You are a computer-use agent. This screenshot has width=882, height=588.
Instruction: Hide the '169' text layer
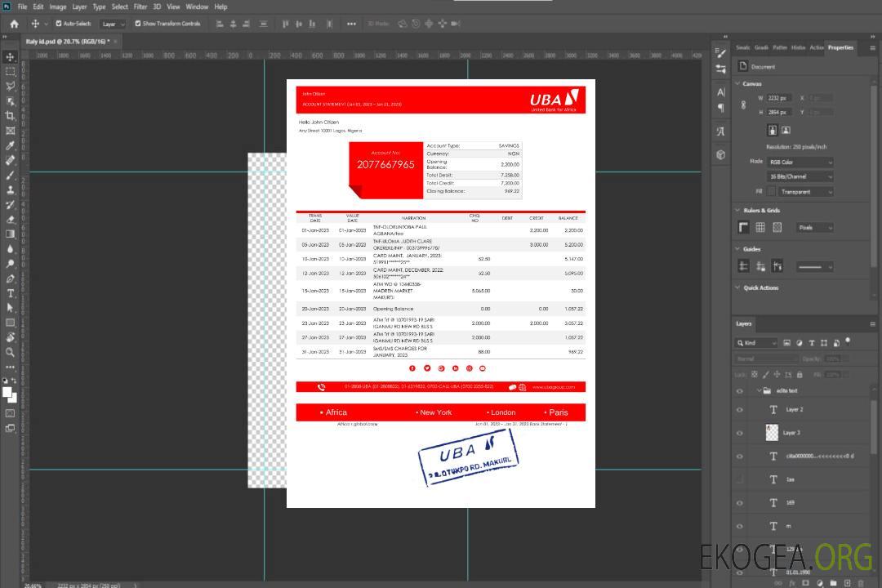point(740,503)
